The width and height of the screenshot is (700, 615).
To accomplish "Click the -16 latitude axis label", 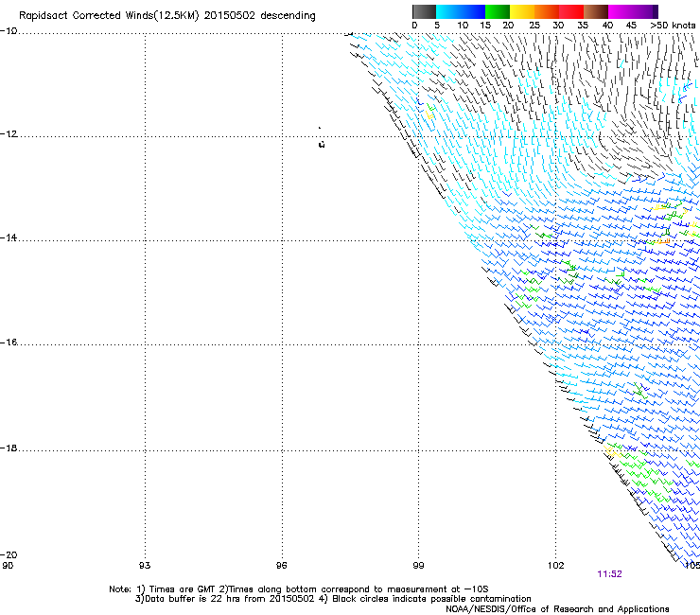I will (x=9, y=343).
